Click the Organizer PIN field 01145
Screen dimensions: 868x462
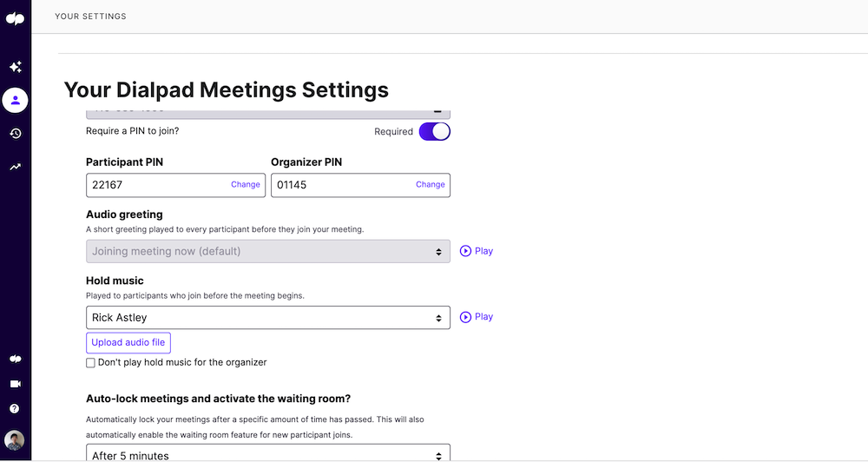click(360, 185)
